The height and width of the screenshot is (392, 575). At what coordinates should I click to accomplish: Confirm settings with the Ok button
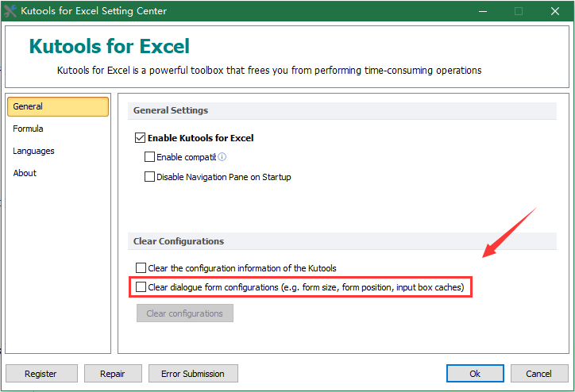[475, 374]
